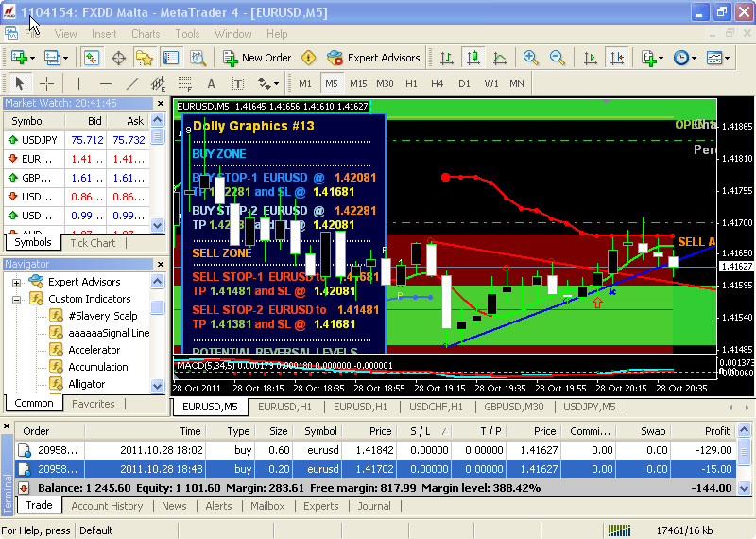This screenshot has width=756, height=539.
Task: Open the Profiles toolbar icon
Action: (55, 58)
